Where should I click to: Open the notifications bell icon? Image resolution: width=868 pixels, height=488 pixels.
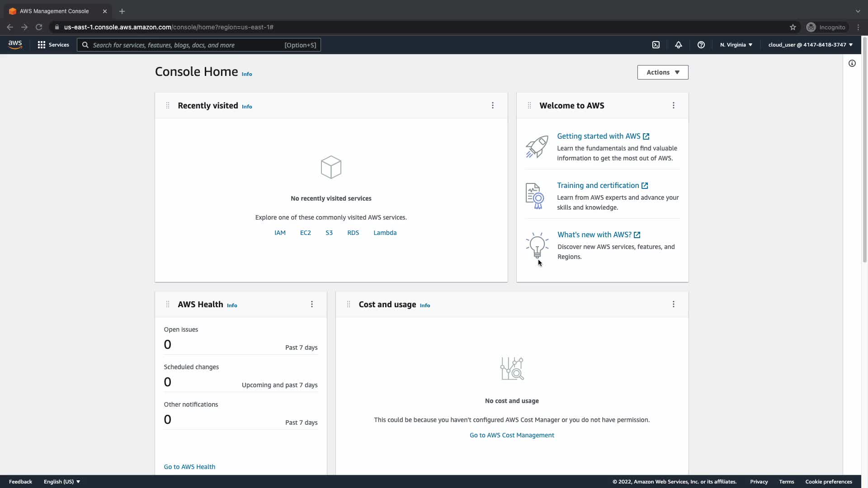point(679,45)
